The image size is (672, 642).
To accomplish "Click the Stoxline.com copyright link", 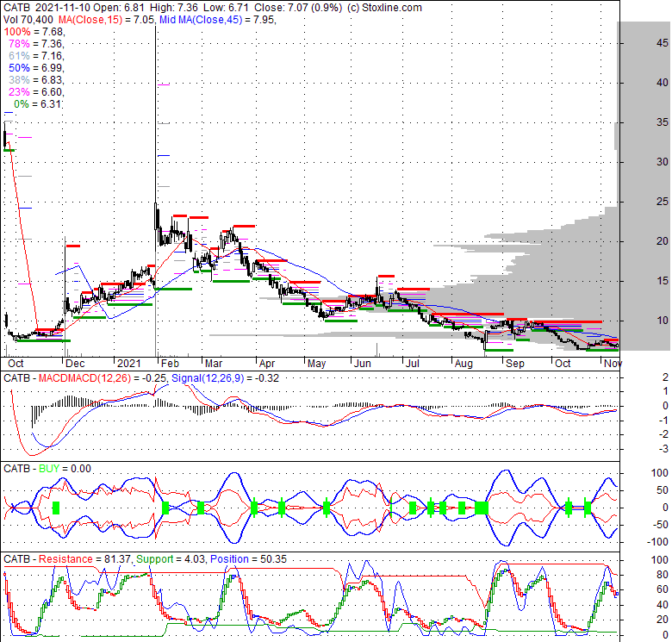I will point(384,7).
